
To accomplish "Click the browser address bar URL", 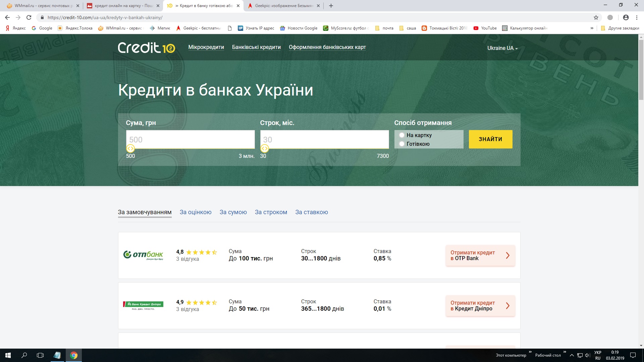I will pos(105,17).
